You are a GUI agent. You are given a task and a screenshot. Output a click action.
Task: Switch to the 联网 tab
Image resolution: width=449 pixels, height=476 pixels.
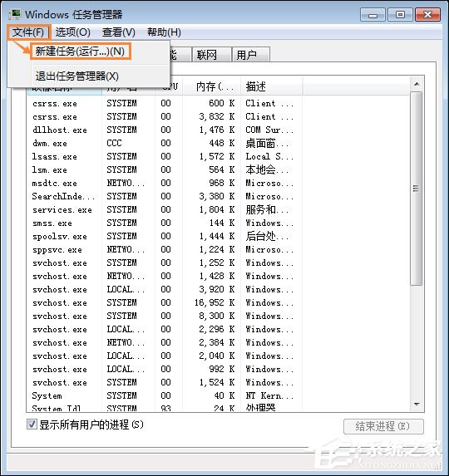pos(211,55)
